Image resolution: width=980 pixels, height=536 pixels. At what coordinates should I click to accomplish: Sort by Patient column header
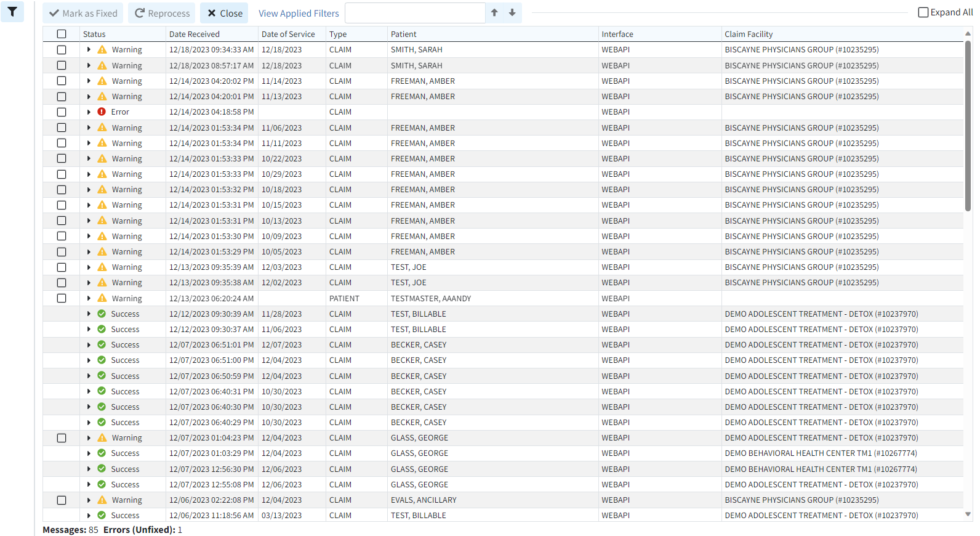(x=404, y=35)
